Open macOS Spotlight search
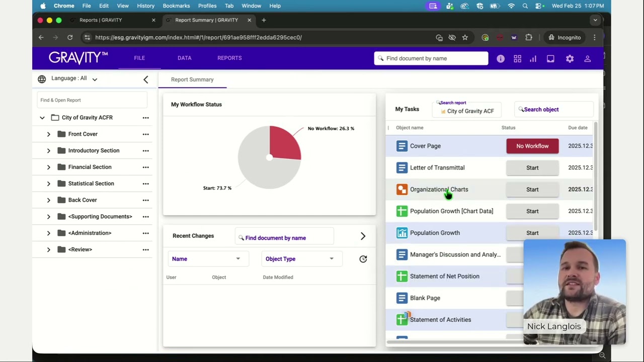Image resolution: width=644 pixels, height=362 pixels. tap(525, 6)
